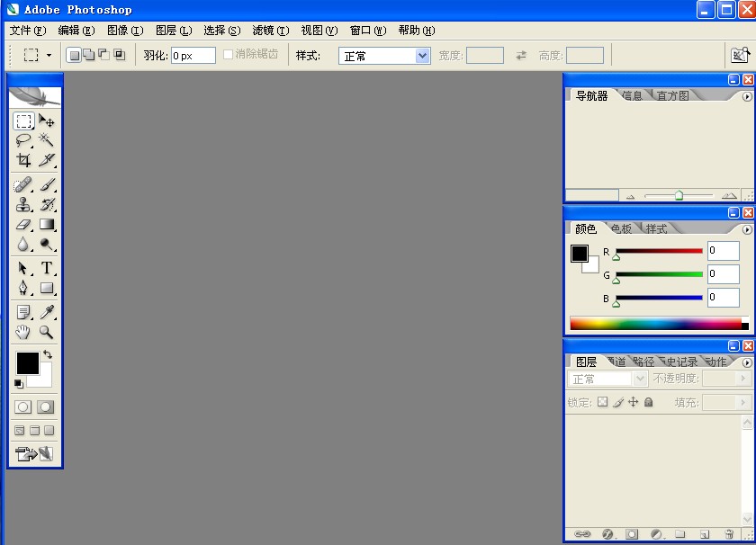Activate the Pen tool
Viewport: 756px width, 545px height.
click(x=23, y=288)
